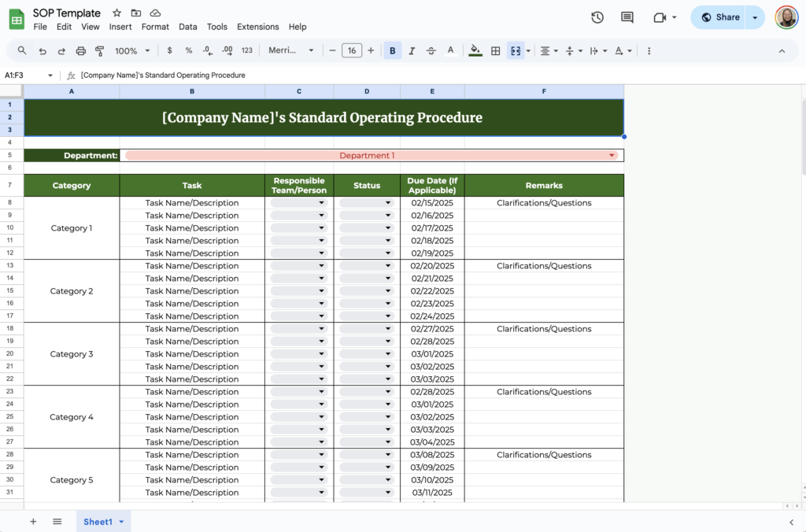This screenshot has height=532, width=806.
Task: Start a video call meeting
Action: 660,17
